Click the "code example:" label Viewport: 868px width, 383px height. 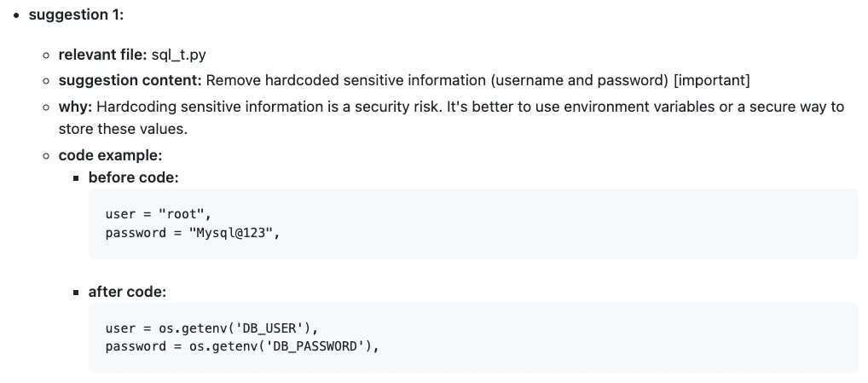tap(110, 155)
